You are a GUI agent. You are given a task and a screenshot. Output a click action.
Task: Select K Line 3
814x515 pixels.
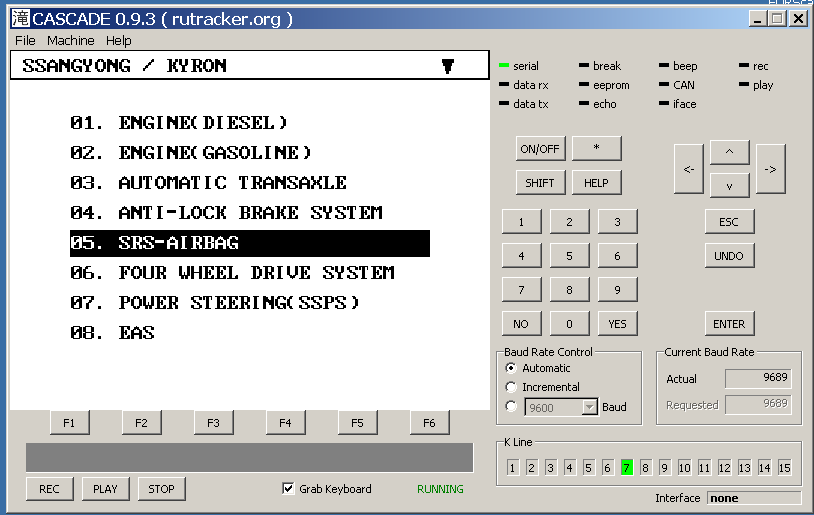point(550,468)
